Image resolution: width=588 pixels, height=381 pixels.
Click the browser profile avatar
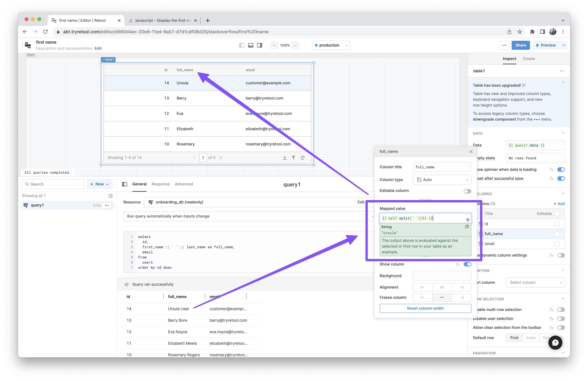point(553,32)
